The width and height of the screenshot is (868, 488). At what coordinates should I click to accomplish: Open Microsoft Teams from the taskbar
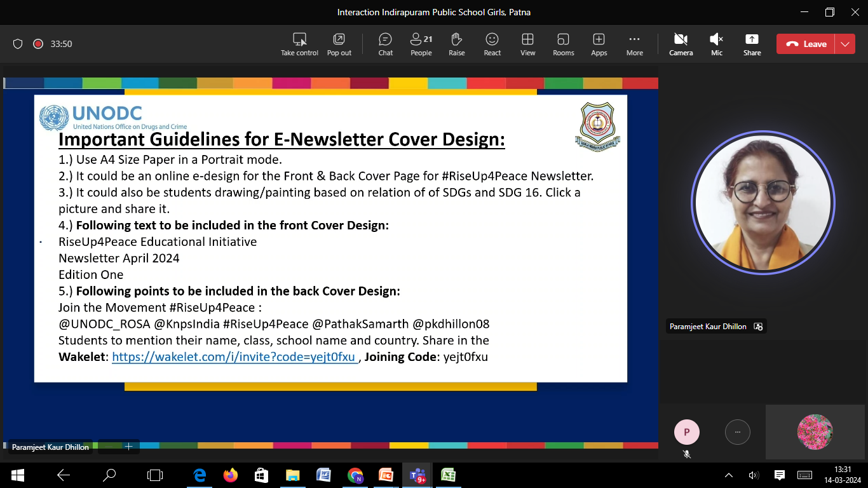[x=417, y=475]
